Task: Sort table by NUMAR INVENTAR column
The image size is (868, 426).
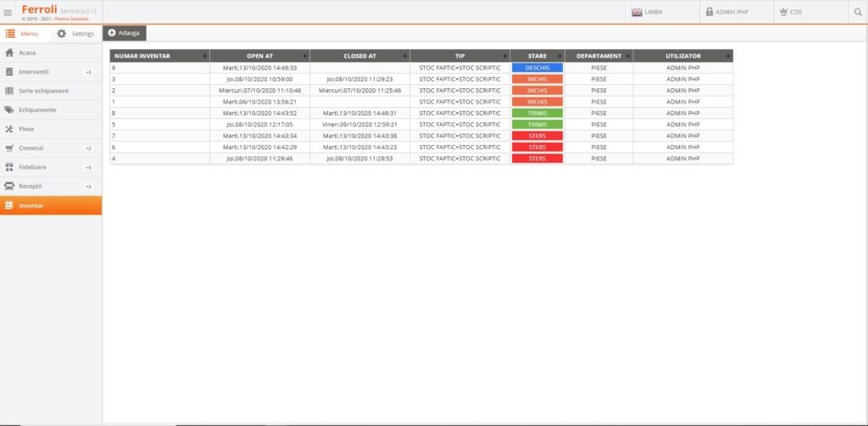Action: pyautogui.click(x=159, y=56)
